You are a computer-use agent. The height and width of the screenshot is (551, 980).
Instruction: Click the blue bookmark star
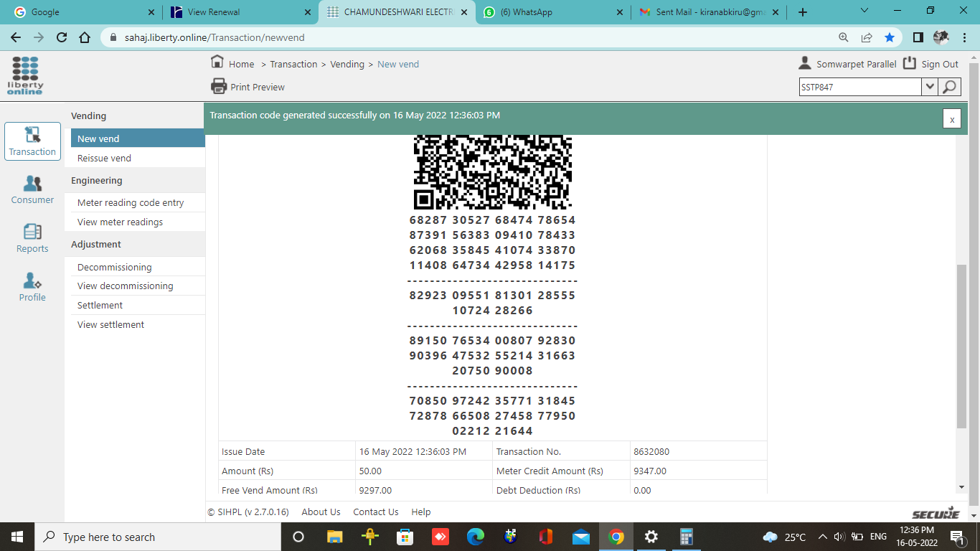[x=890, y=37]
